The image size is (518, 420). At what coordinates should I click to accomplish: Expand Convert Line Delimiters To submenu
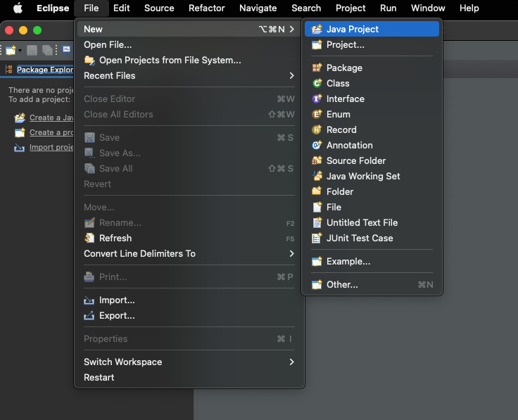coord(291,253)
